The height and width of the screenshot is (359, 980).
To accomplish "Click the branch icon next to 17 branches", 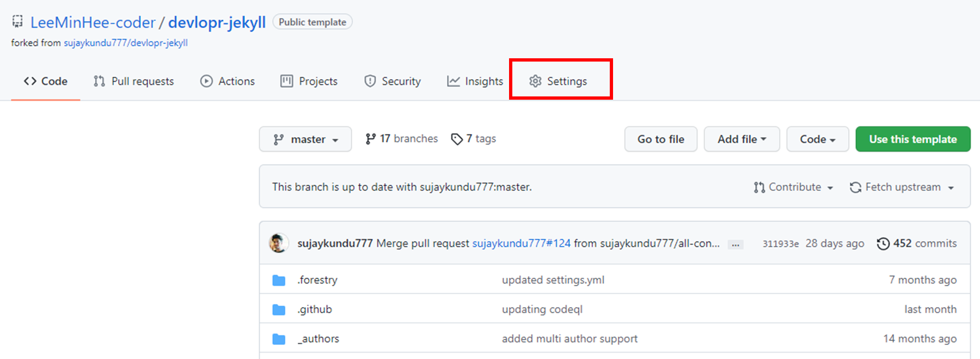I will coord(371,139).
